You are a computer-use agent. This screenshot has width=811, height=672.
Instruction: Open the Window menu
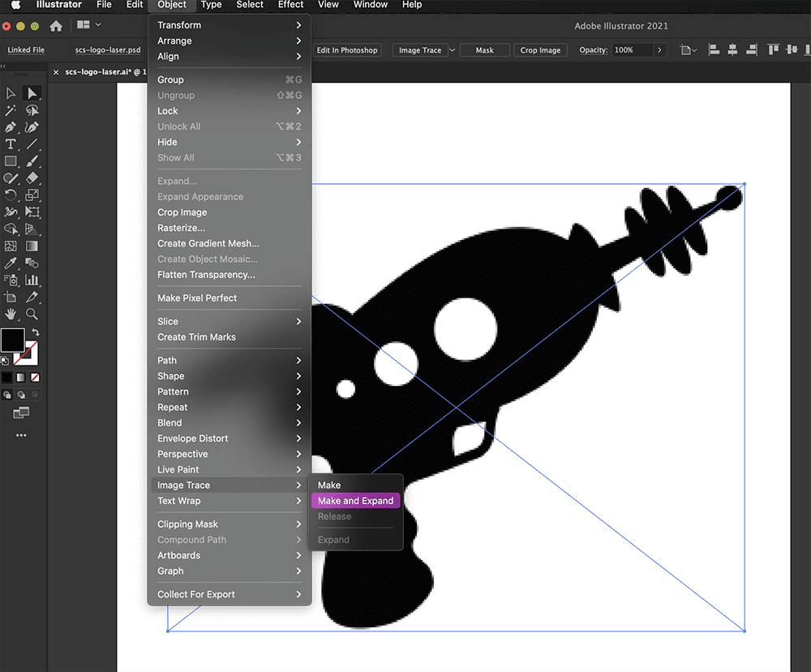pos(370,5)
